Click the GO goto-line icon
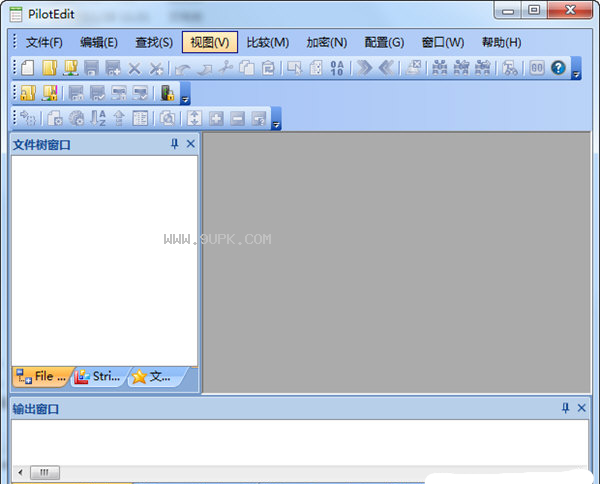The image size is (600, 484). tap(537, 68)
